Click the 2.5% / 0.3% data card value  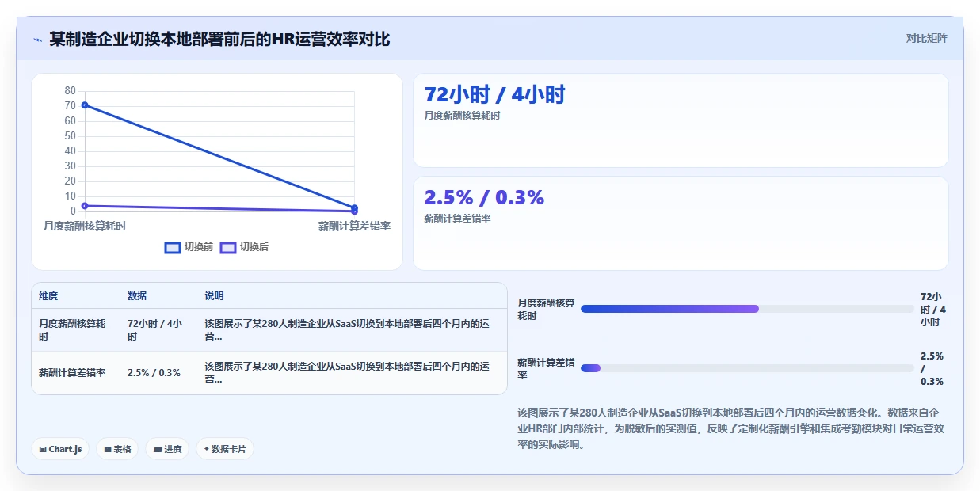pyautogui.click(x=484, y=197)
